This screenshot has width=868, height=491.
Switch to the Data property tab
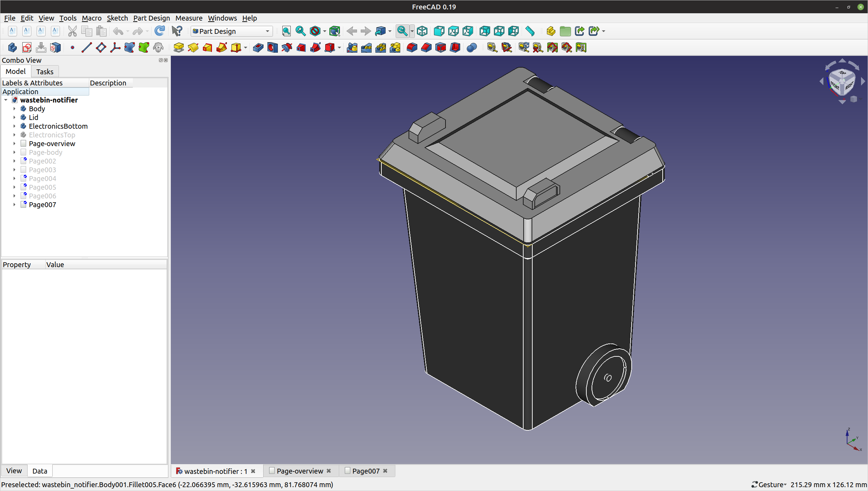tap(40, 471)
